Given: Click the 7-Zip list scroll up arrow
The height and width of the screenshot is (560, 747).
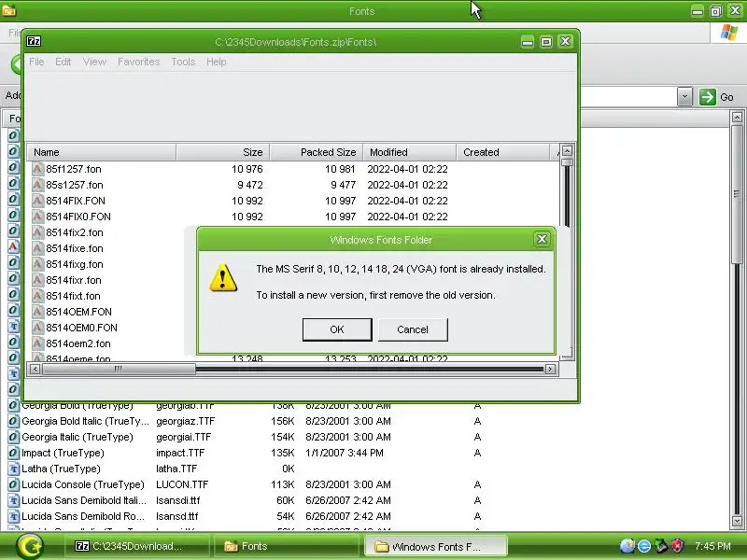Looking at the screenshot, I should tap(567, 151).
